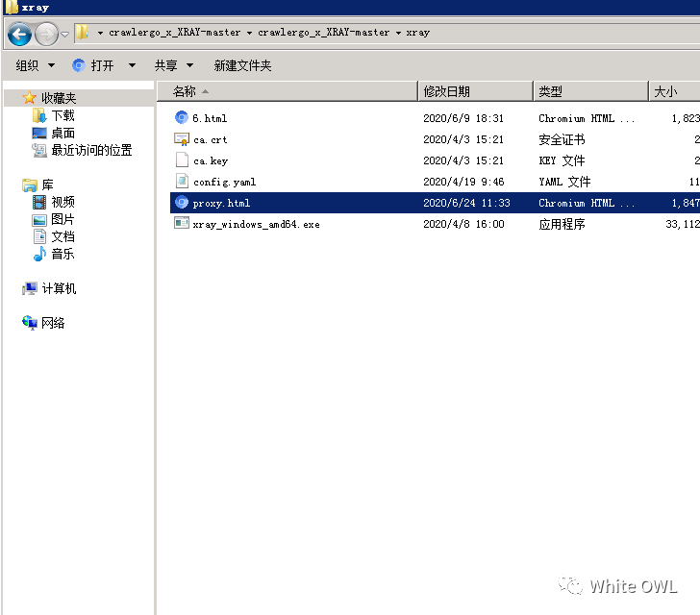
Task: Select the proxy.html file name
Action: [x=221, y=203]
